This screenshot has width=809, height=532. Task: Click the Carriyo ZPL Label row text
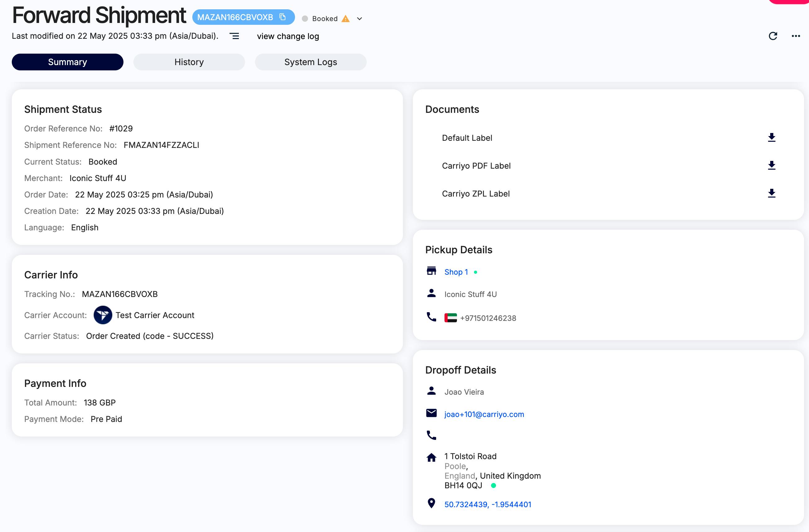coord(476,194)
